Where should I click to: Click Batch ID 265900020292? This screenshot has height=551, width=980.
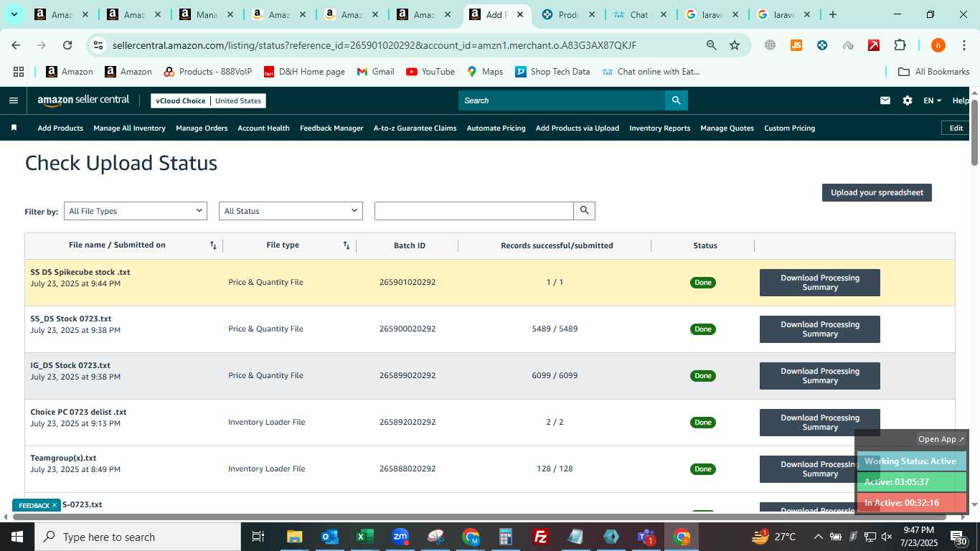coord(407,329)
